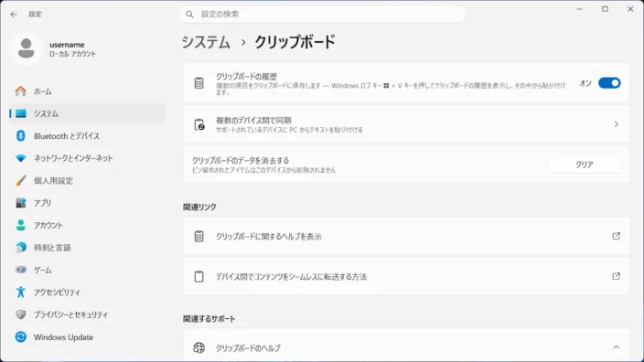This screenshot has height=362, width=644.
Task: Click the globe icon beside クリップボードのヘルプ
Action: (199, 347)
